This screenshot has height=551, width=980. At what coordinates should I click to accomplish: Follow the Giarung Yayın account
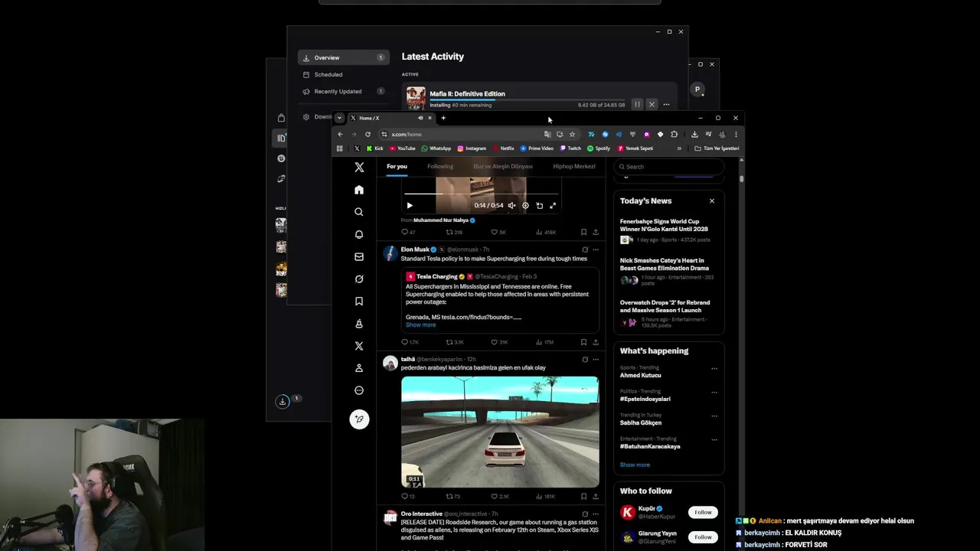[703, 536]
